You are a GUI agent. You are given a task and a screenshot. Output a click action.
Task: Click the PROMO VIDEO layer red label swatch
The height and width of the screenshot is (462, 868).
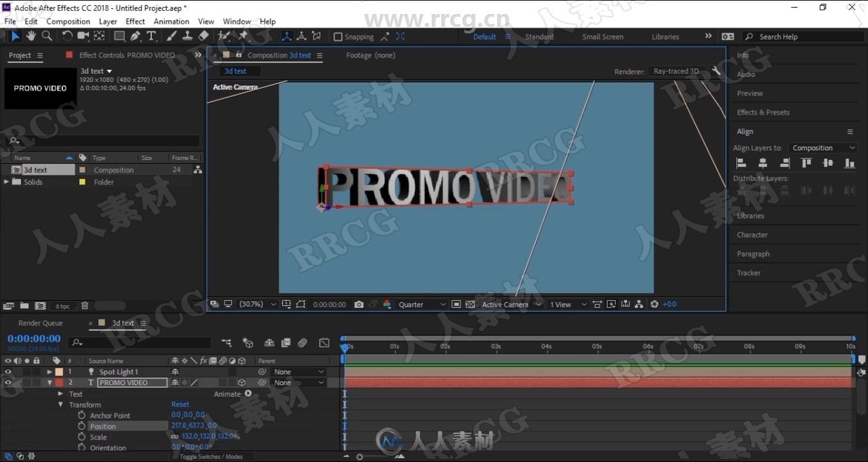click(59, 382)
